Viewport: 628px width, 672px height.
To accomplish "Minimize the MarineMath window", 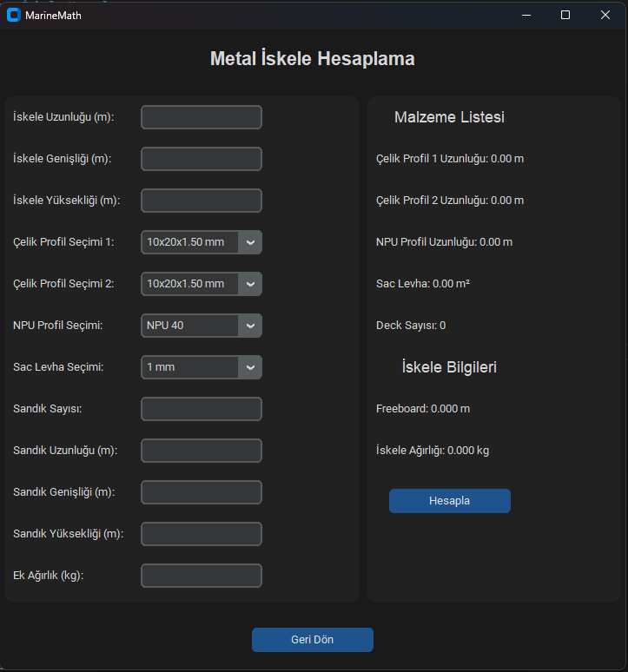I will point(526,15).
